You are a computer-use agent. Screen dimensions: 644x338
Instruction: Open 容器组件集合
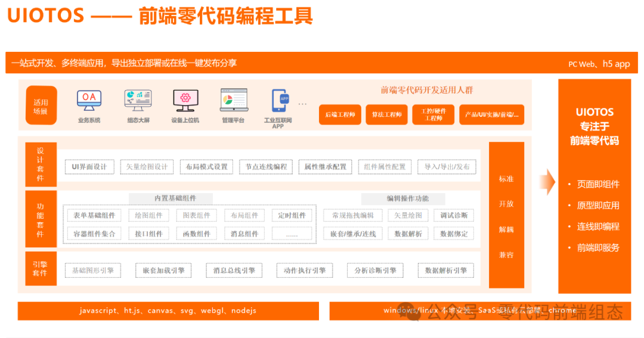click(94, 234)
